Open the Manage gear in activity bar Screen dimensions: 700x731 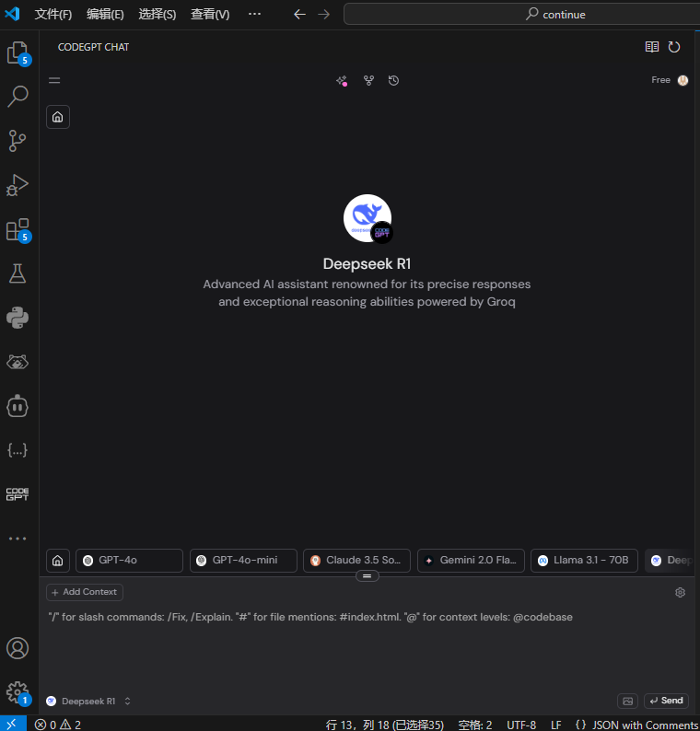17,692
